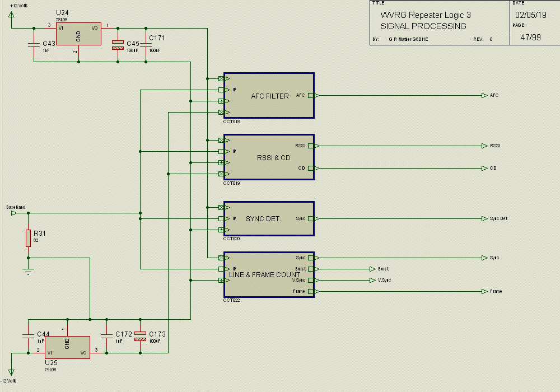Select the LINE & FRAME COUNT block
Screen dimensions: 560x392
coord(269,274)
